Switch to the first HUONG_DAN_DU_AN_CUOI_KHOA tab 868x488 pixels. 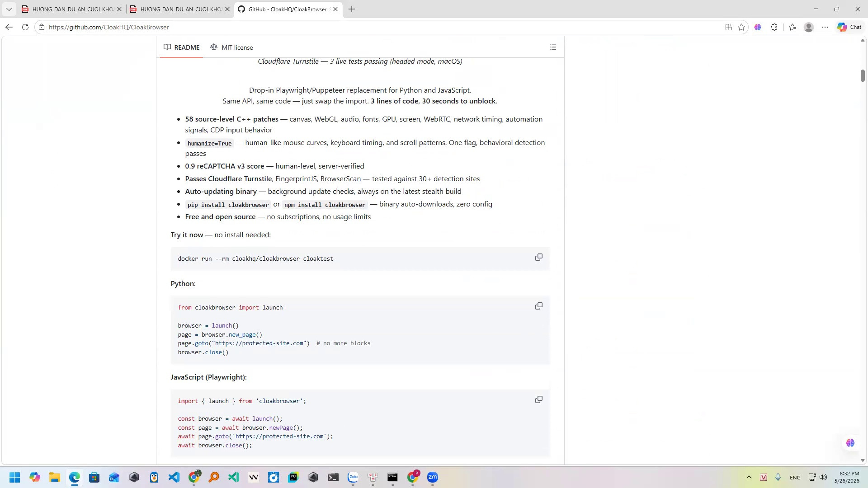(x=72, y=9)
